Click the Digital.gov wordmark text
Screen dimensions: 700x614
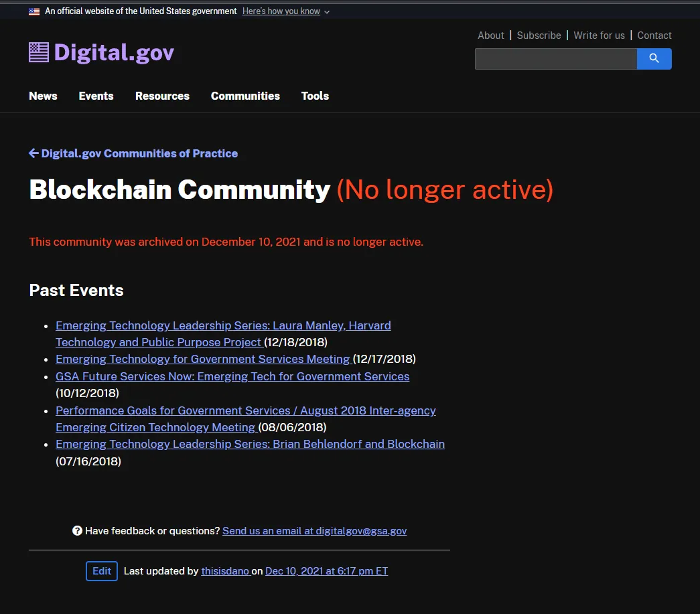pos(114,53)
